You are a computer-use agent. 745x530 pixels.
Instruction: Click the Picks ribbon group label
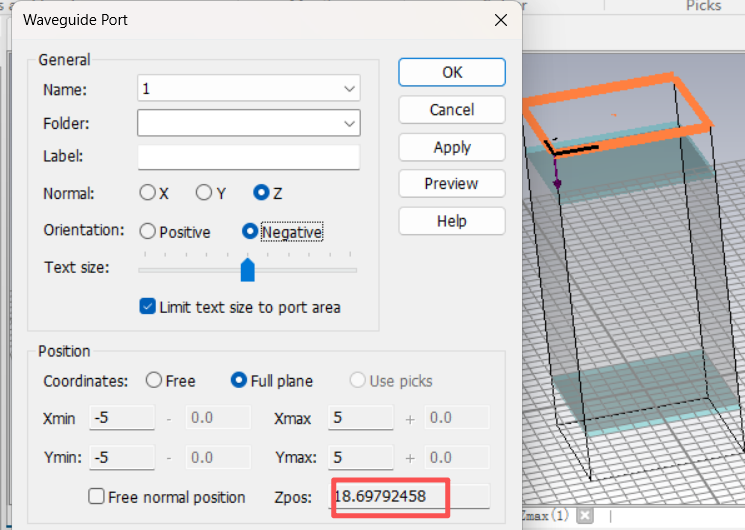[703, 6]
